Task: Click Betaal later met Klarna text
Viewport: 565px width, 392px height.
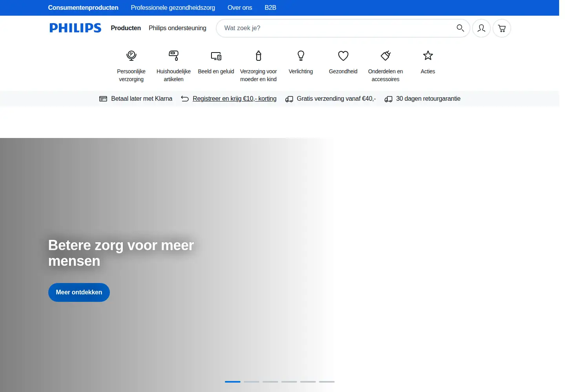Action: (x=142, y=99)
